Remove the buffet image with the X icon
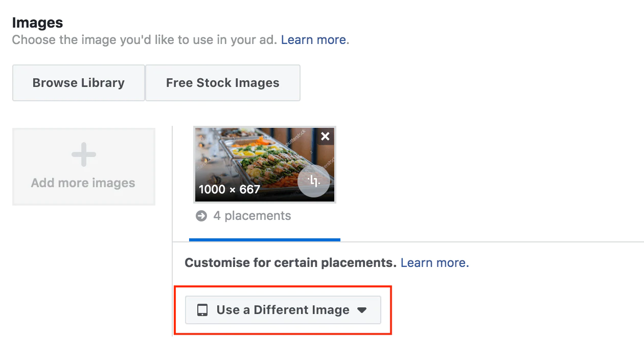 coord(325,137)
